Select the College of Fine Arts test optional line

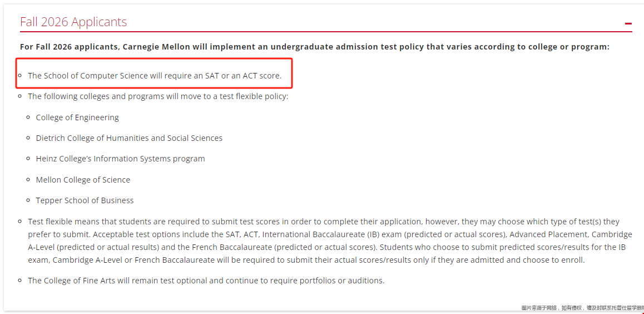tap(206, 281)
